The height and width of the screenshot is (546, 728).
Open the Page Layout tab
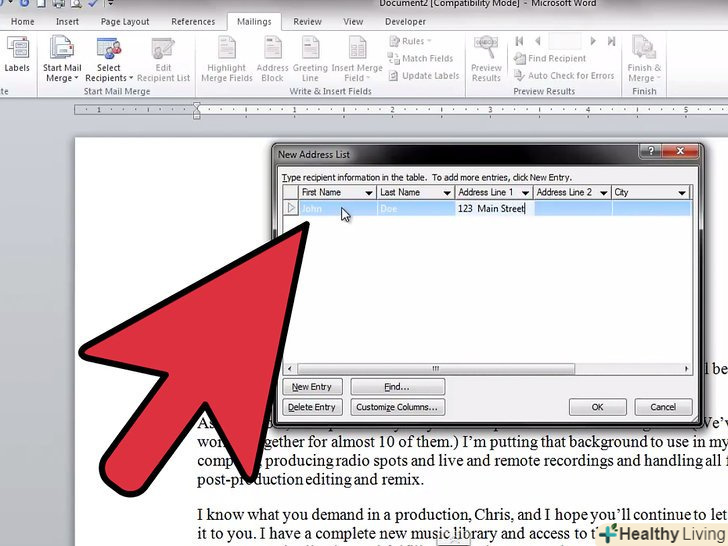click(x=125, y=22)
